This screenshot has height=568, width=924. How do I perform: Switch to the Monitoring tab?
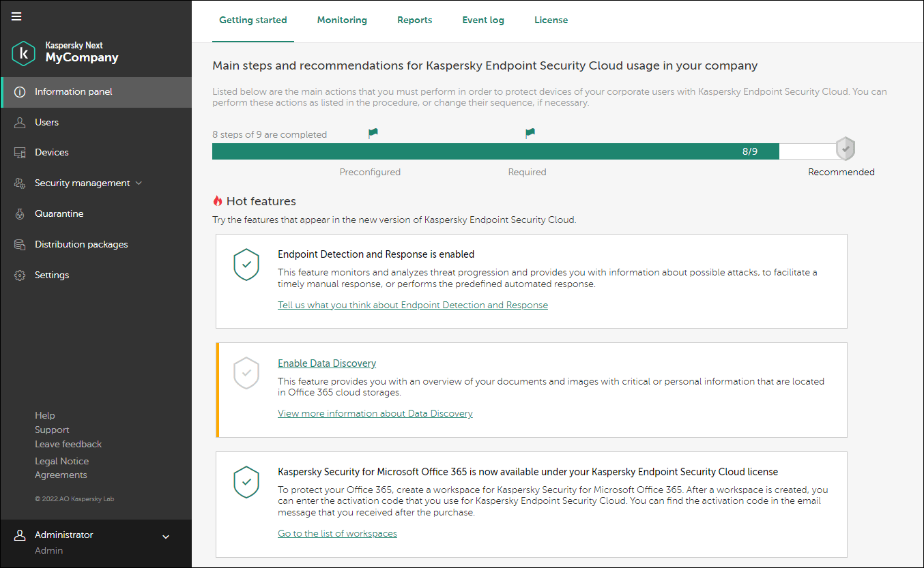[342, 20]
